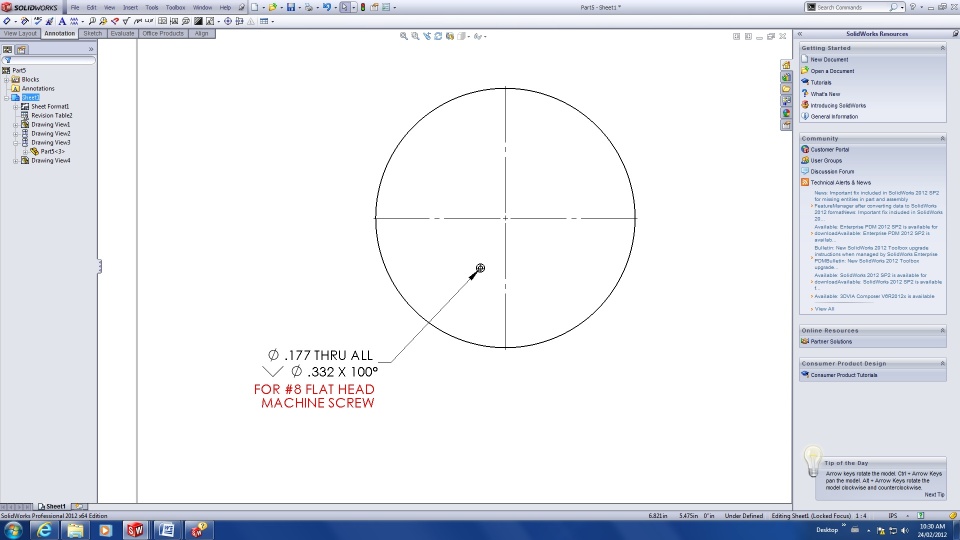Image resolution: width=960 pixels, height=540 pixels.
Task: Open the Design Library task pane tab
Action: [786, 77]
